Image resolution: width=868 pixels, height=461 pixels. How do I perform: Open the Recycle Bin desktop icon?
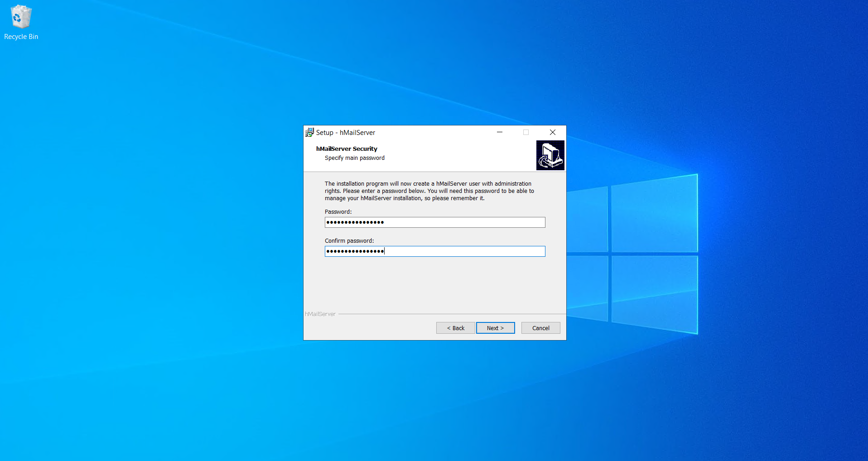pyautogui.click(x=21, y=23)
